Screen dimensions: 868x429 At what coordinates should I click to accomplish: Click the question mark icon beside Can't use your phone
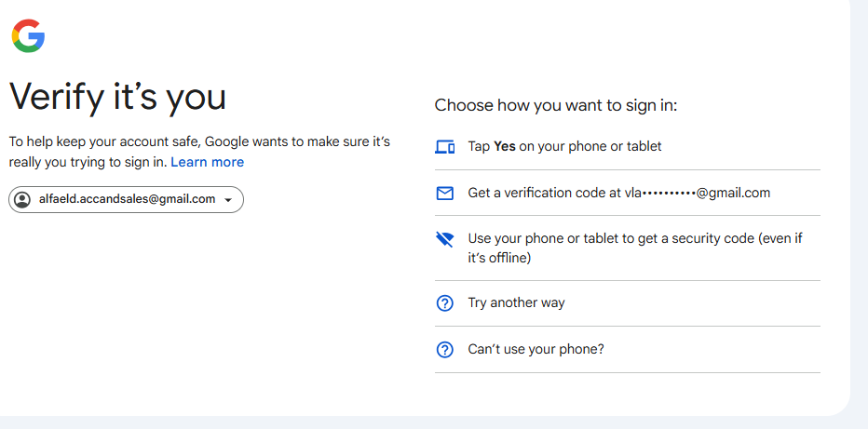pyautogui.click(x=445, y=350)
